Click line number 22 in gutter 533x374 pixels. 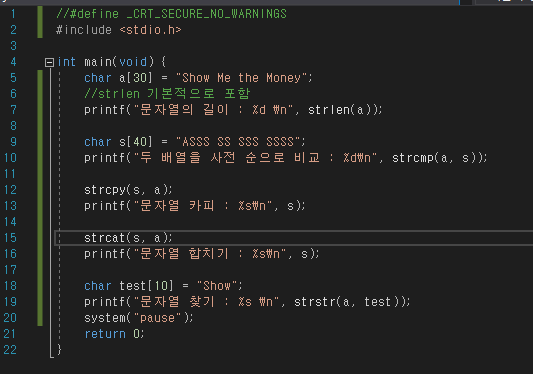[10, 350]
